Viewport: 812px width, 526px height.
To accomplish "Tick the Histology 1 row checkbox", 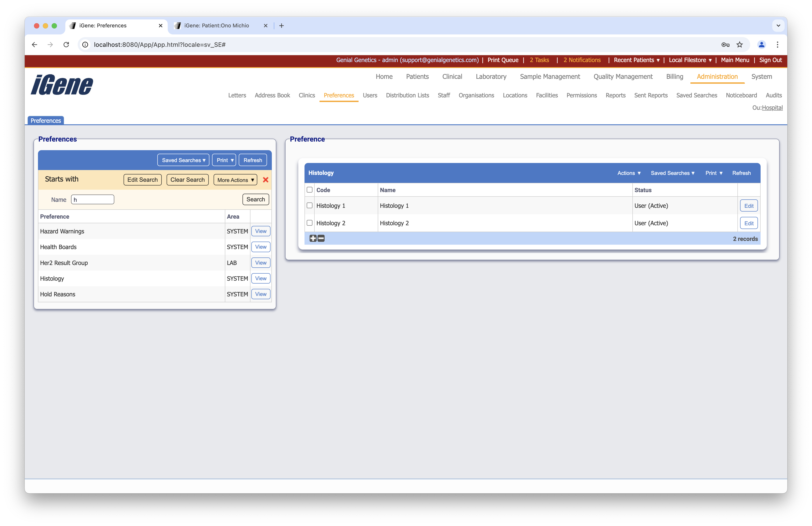I will (309, 206).
